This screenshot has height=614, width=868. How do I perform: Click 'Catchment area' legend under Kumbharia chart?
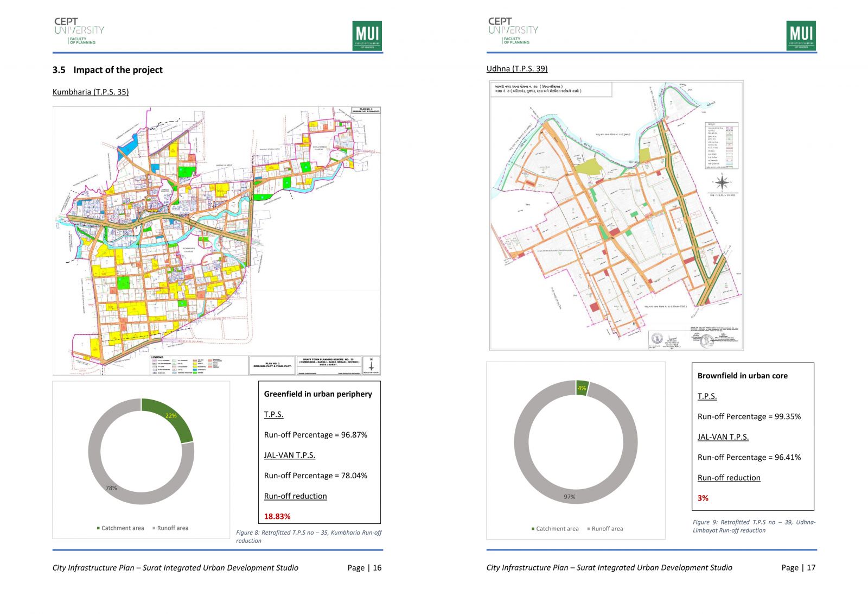point(120,528)
